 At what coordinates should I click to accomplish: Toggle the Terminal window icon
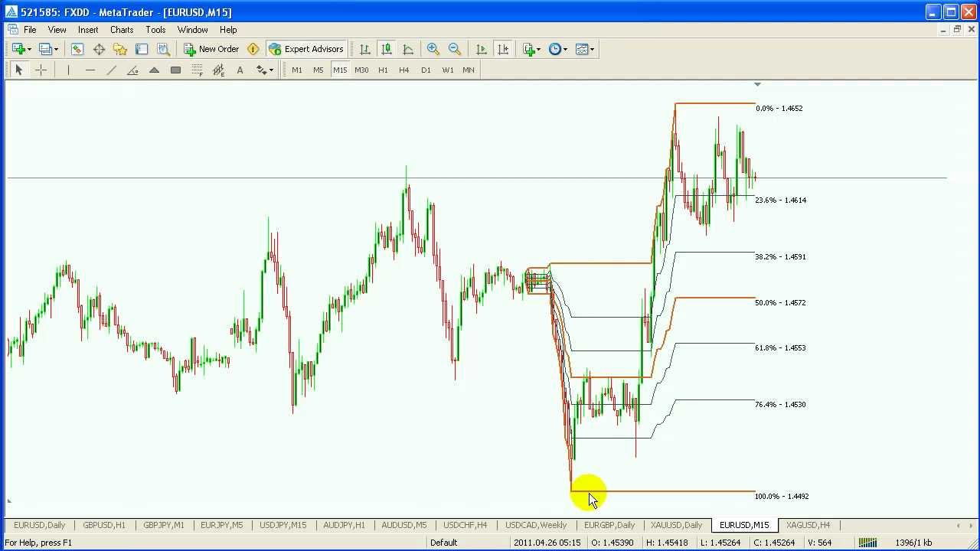point(142,49)
